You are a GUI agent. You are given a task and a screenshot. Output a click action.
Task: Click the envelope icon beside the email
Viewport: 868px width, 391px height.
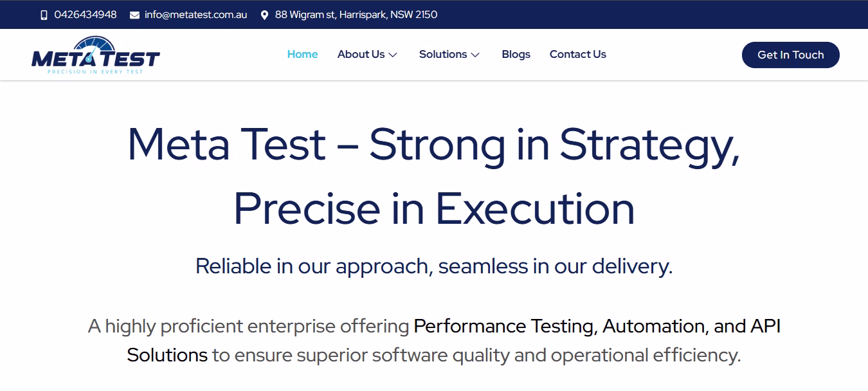pos(134,15)
